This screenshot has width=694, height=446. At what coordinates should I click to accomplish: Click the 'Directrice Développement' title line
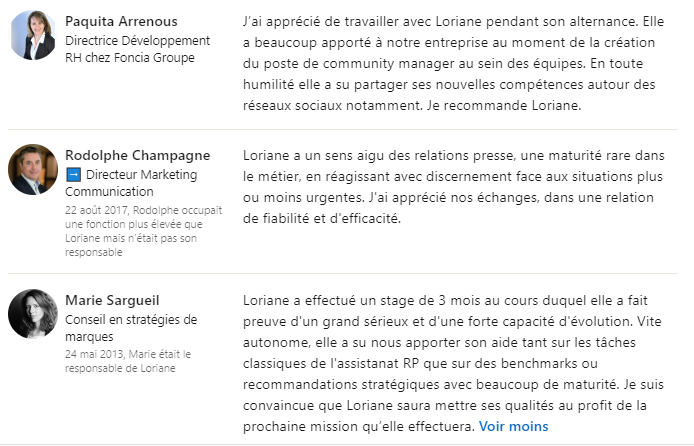tap(137, 41)
